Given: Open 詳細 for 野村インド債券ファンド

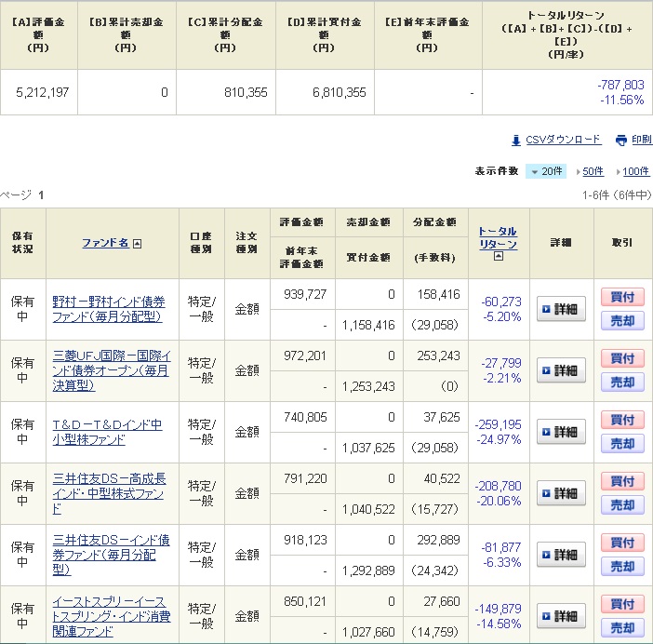Looking at the screenshot, I should click(x=561, y=309).
